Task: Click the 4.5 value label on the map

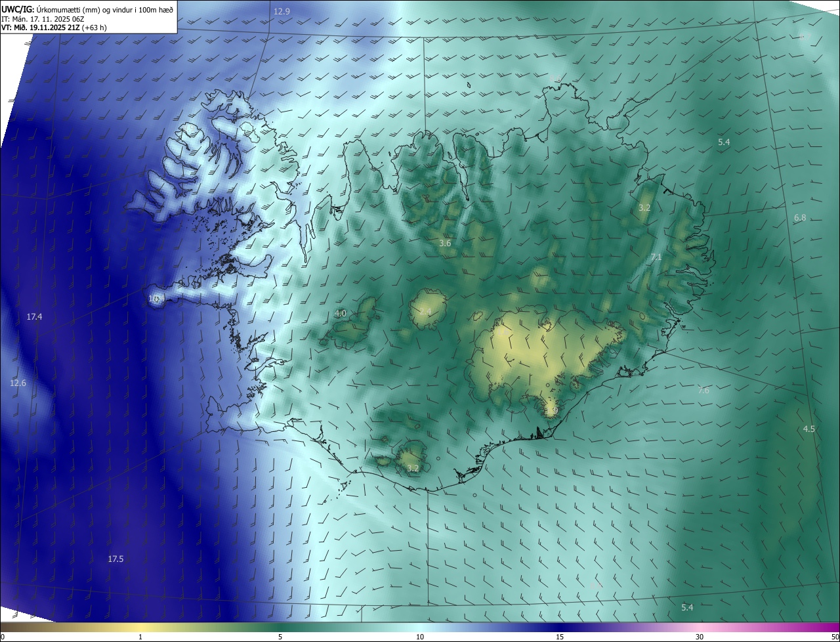Action: 809,429
